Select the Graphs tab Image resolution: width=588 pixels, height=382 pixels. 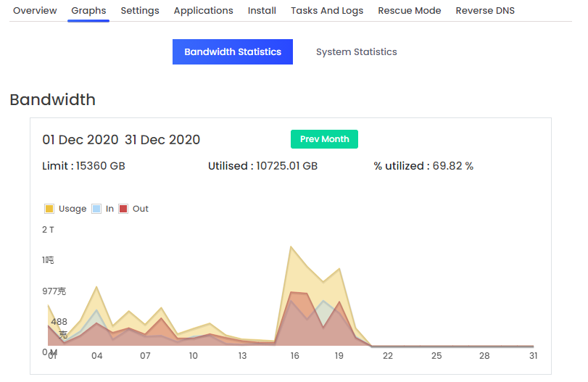click(88, 11)
